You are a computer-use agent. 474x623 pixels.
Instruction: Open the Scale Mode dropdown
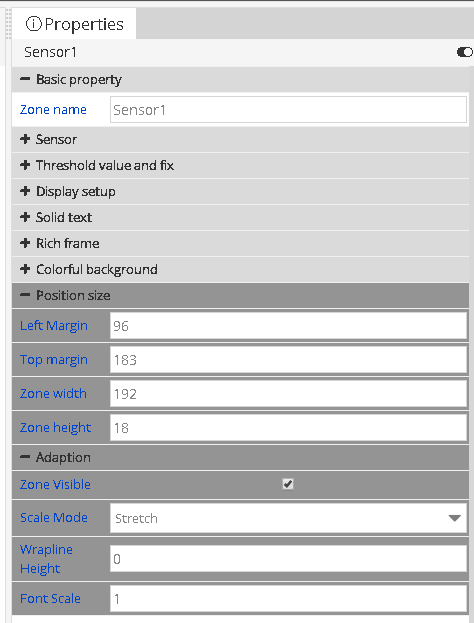[288, 518]
